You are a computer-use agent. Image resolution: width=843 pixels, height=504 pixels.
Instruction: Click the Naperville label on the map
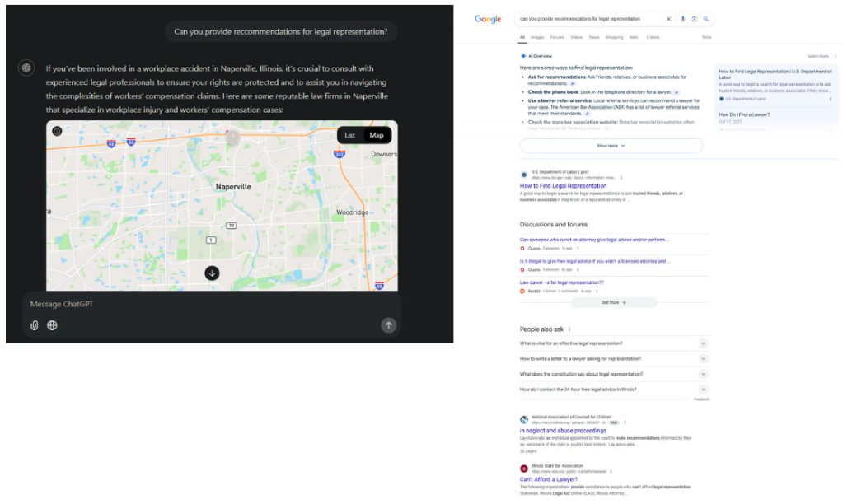pyautogui.click(x=233, y=187)
